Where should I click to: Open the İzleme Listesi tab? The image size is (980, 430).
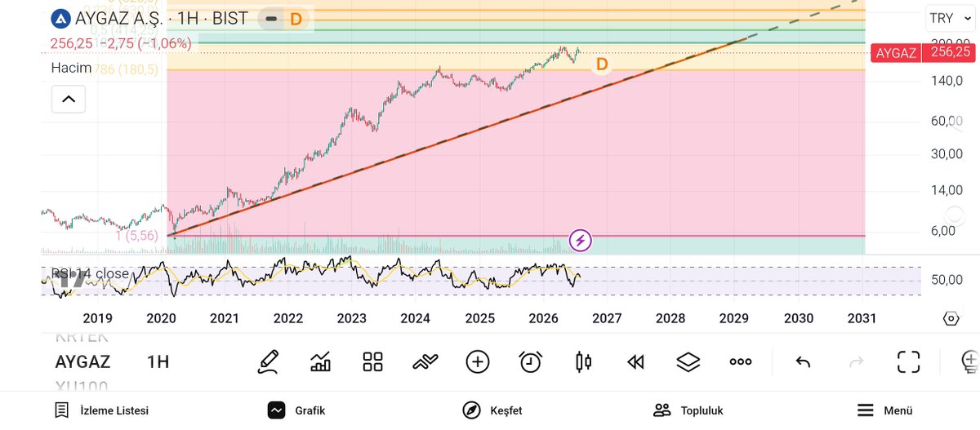pyautogui.click(x=101, y=410)
